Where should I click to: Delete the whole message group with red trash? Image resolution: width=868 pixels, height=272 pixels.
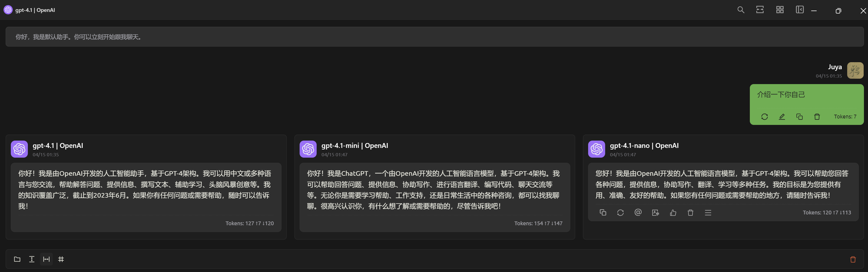(853, 259)
